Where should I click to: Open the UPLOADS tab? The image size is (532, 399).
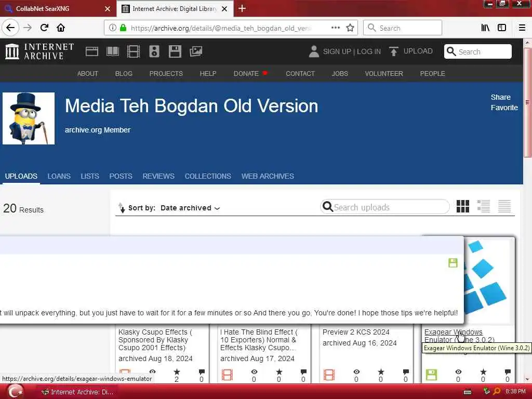coord(21,176)
